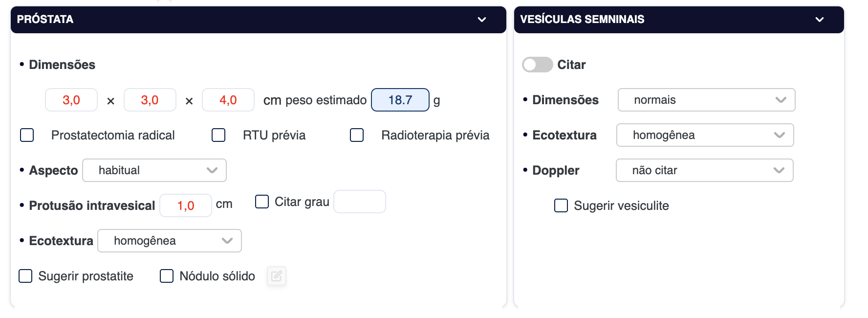Expand the seminal vesicles Ecotextura dropdown
The image size is (868, 318).
pyautogui.click(x=705, y=135)
